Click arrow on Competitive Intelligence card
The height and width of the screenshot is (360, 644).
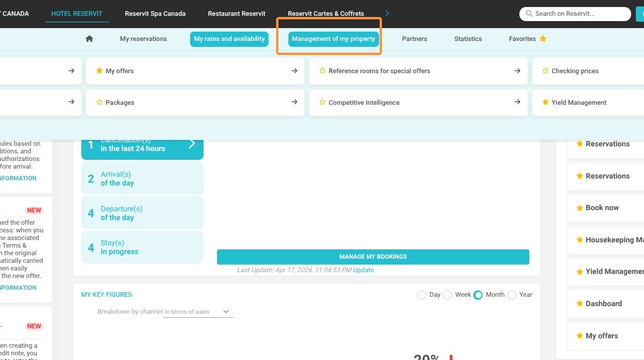point(517,102)
